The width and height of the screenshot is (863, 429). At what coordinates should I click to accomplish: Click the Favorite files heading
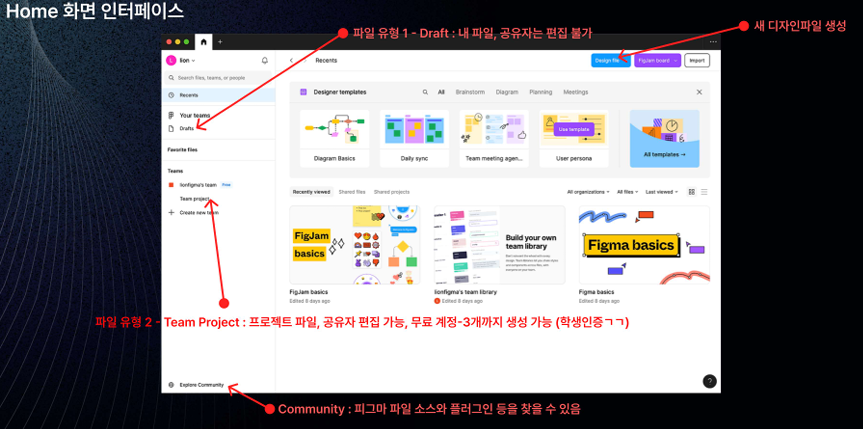point(183,149)
